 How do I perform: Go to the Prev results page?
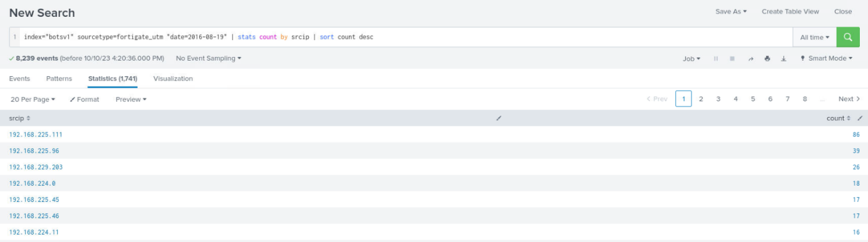click(657, 99)
